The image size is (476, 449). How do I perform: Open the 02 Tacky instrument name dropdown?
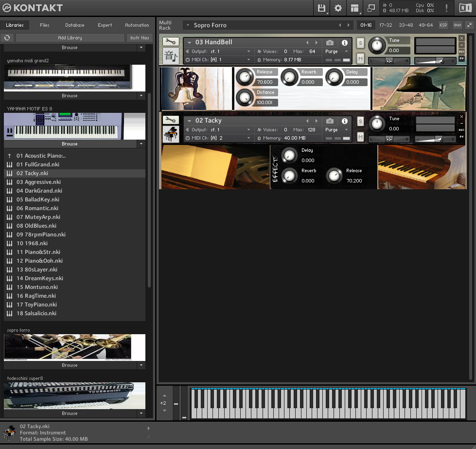click(x=190, y=121)
